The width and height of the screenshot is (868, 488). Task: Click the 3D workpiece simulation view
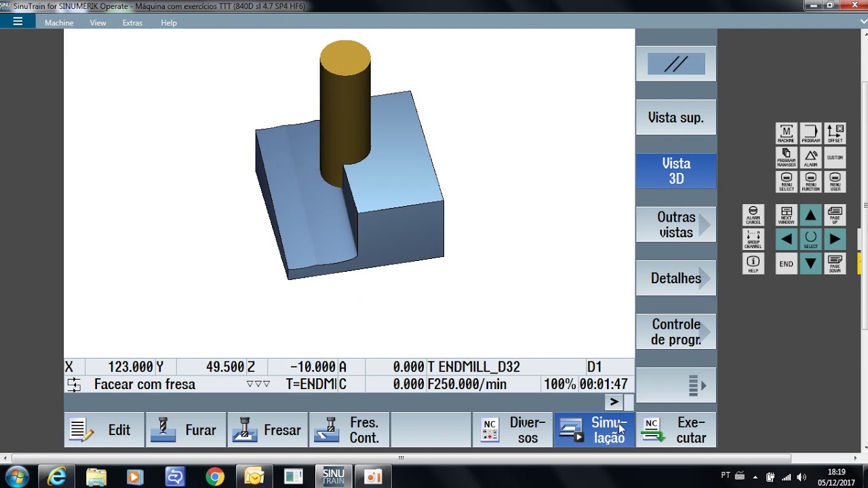click(349, 193)
